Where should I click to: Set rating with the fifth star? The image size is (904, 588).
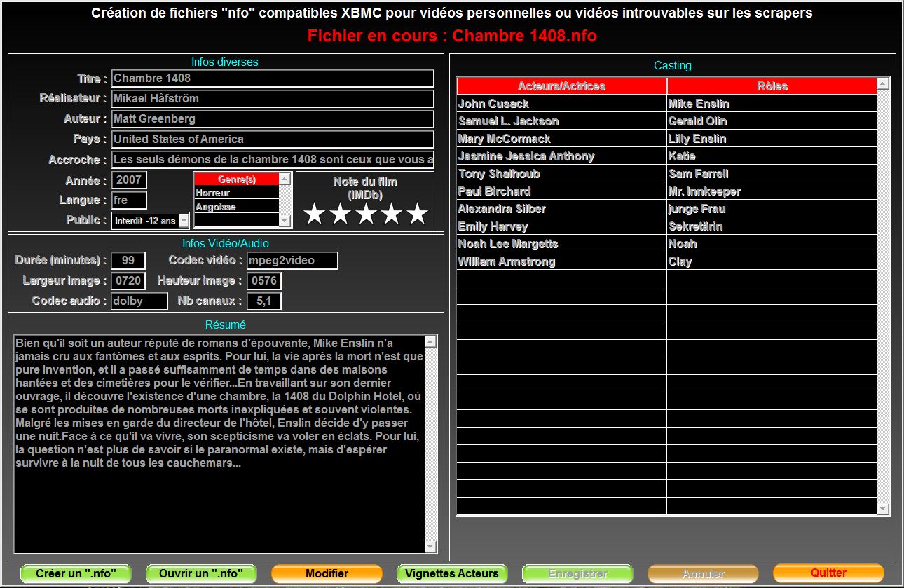(418, 214)
